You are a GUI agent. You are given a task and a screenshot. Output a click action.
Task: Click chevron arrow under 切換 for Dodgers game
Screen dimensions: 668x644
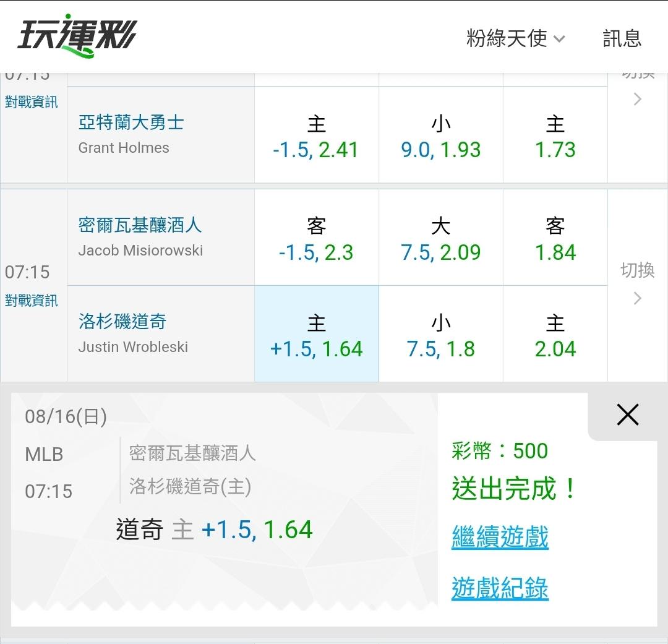pyautogui.click(x=637, y=298)
